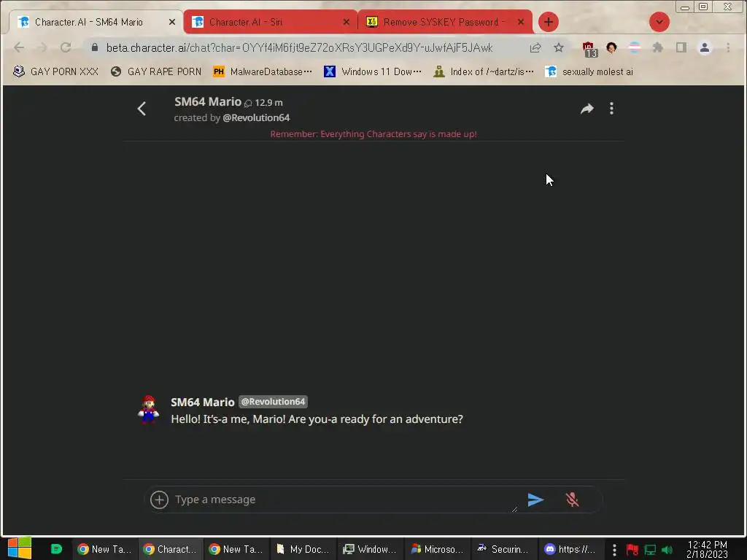Open the network monitor tray icon
The width and height of the screenshot is (747, 560).
pyautogui.click(x=650, y=550)
